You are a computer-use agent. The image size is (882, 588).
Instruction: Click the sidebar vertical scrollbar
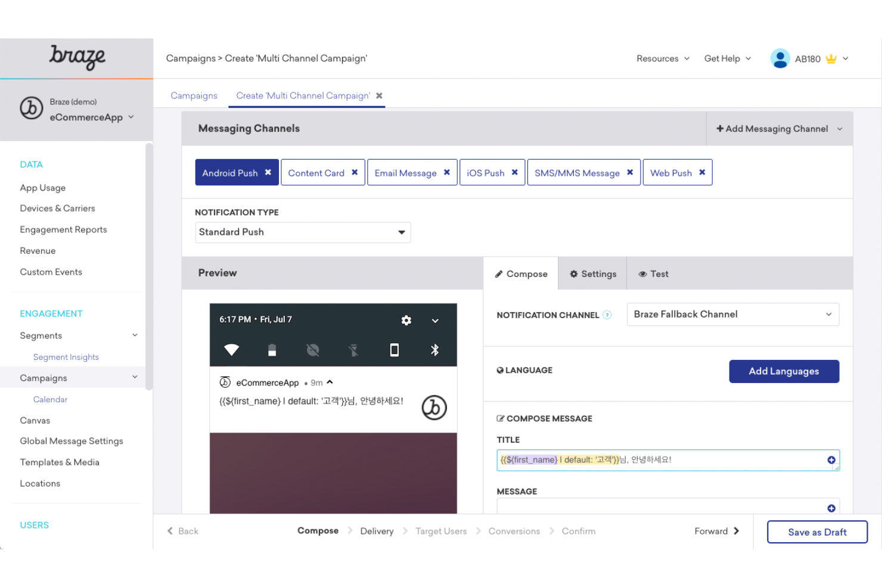pos(149,266)
